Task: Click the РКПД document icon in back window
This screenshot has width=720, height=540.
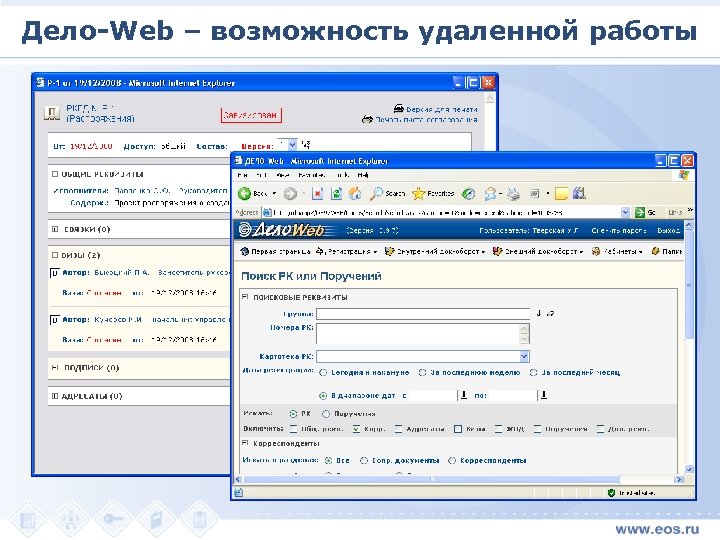Action: point(52,113)
